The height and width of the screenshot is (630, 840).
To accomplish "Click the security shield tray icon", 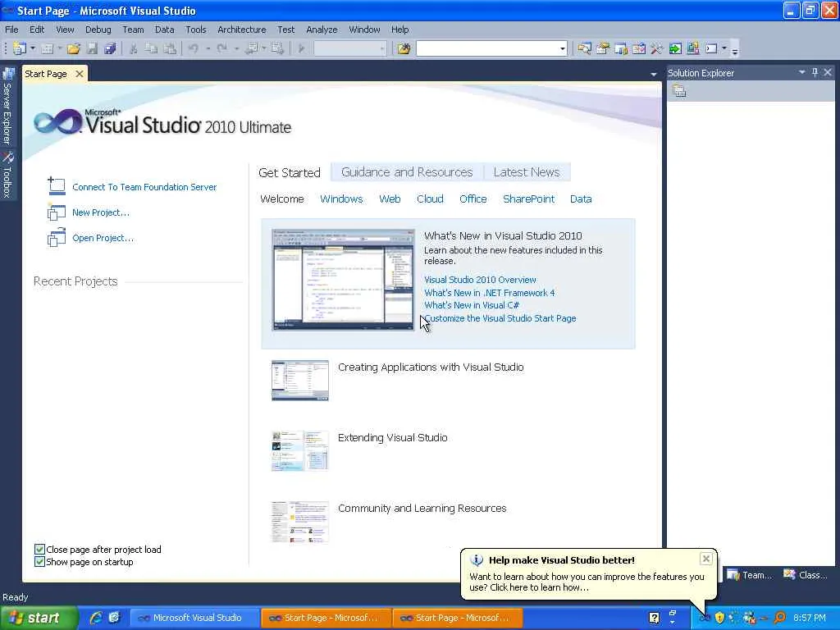I will click(719, 618).
